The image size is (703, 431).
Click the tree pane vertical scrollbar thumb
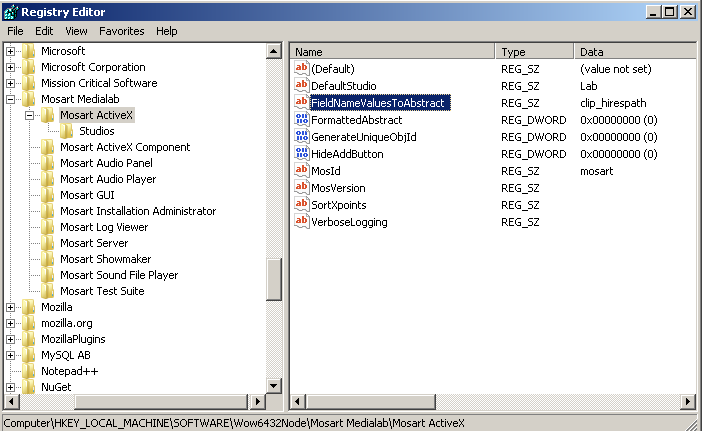coord(274,279)
